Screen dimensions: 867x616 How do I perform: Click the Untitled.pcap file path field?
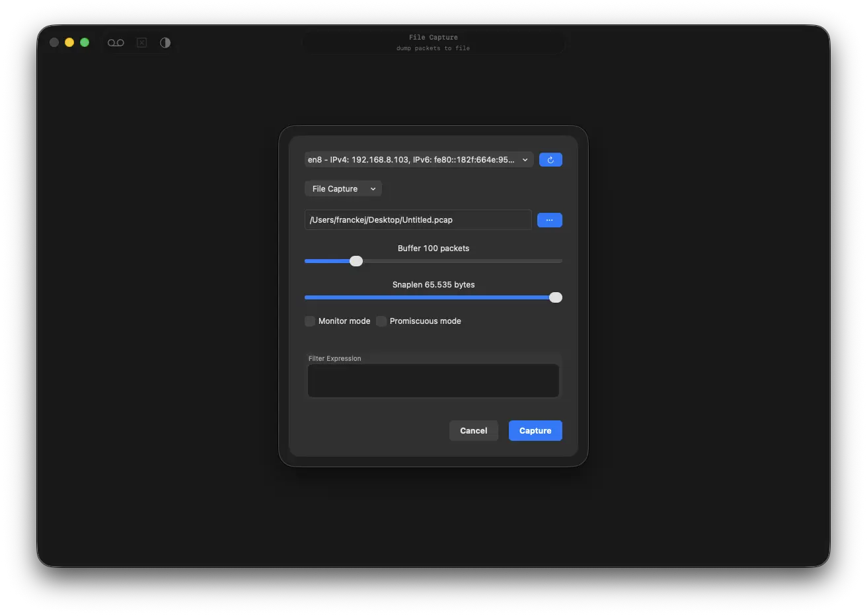coord(418,220)
